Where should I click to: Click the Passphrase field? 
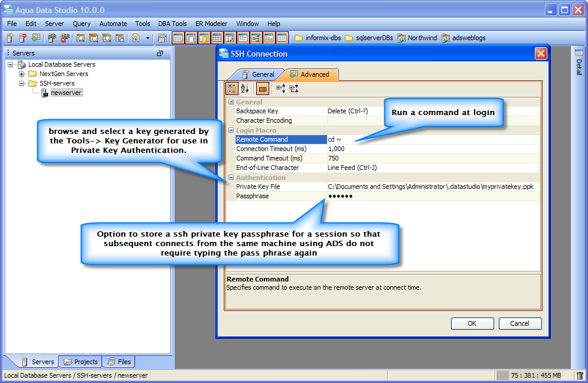[433, 196]
